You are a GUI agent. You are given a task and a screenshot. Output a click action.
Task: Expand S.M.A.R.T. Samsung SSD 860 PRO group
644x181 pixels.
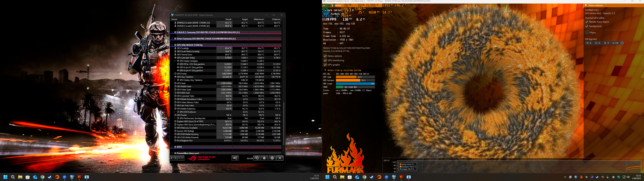pyautogui.click(x=172, y=32)
